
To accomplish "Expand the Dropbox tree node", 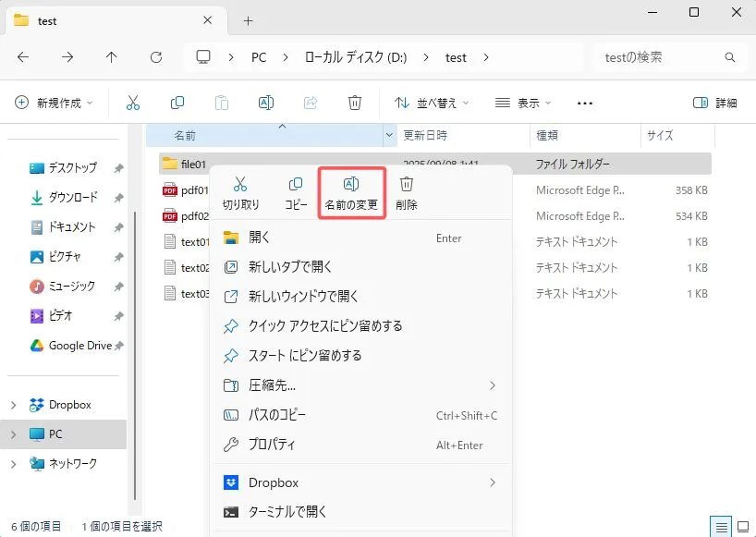I will click(13, 405).
